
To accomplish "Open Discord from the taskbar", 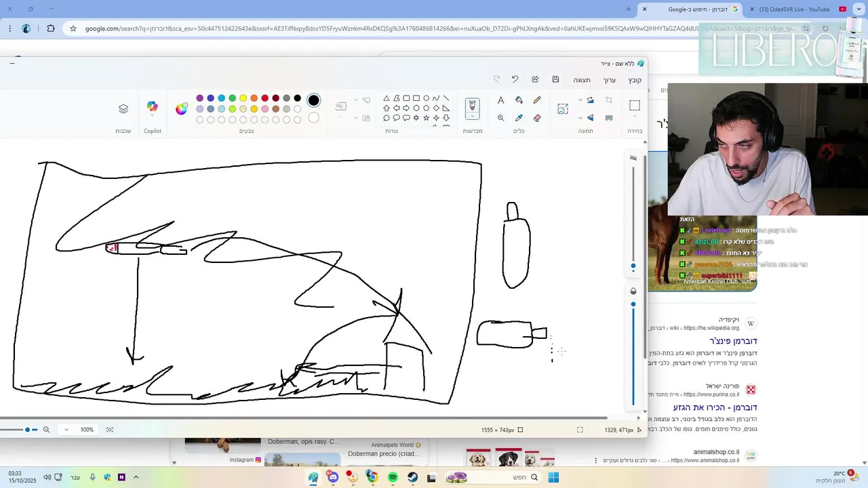I will pos(332,478).
